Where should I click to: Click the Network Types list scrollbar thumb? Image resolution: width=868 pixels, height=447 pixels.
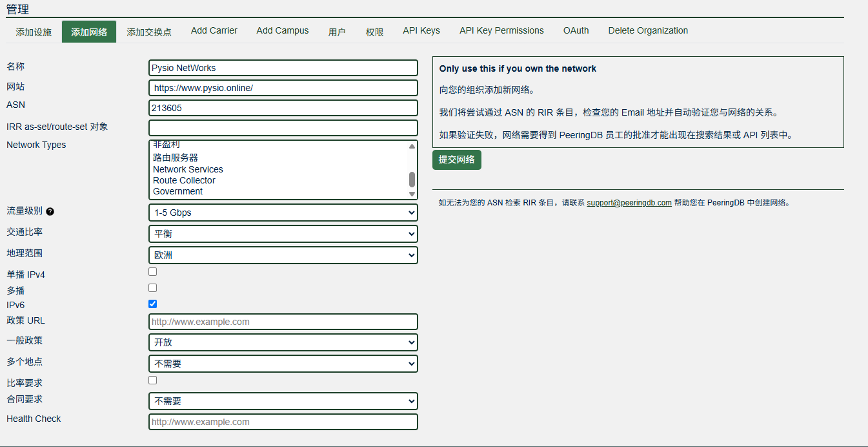tap(412, 179)
